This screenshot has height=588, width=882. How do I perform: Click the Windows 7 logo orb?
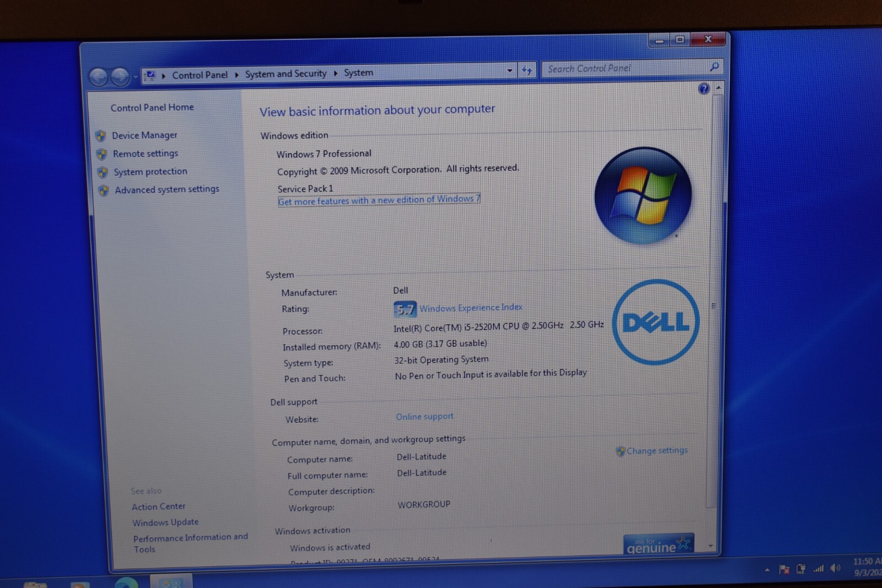(x=643, y=196)
